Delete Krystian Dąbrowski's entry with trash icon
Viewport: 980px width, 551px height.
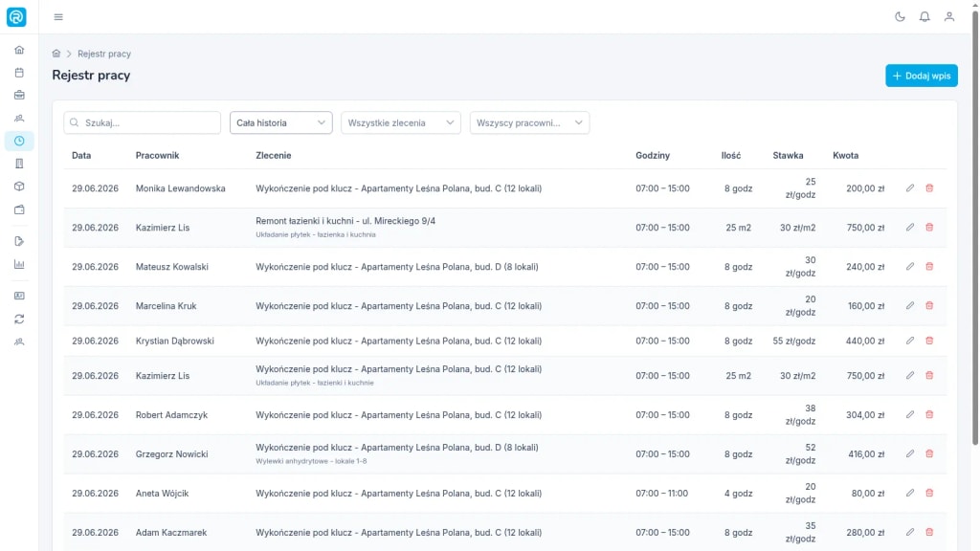[929, 341]
